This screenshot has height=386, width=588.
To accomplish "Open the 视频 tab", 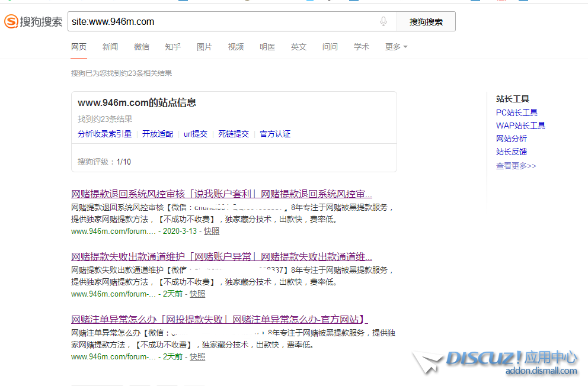I will [236, 47].
